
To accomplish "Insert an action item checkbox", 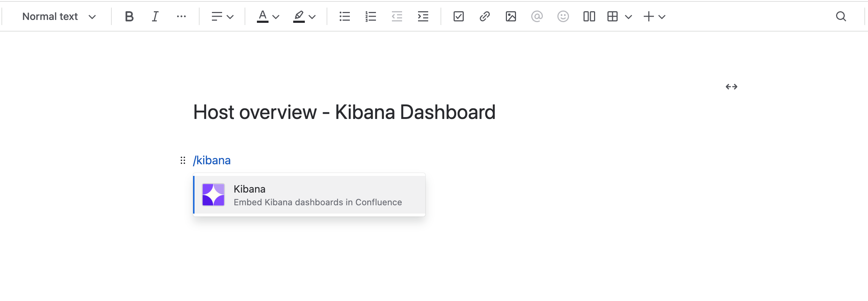I will pyautogui.click(x=459, y=16).
